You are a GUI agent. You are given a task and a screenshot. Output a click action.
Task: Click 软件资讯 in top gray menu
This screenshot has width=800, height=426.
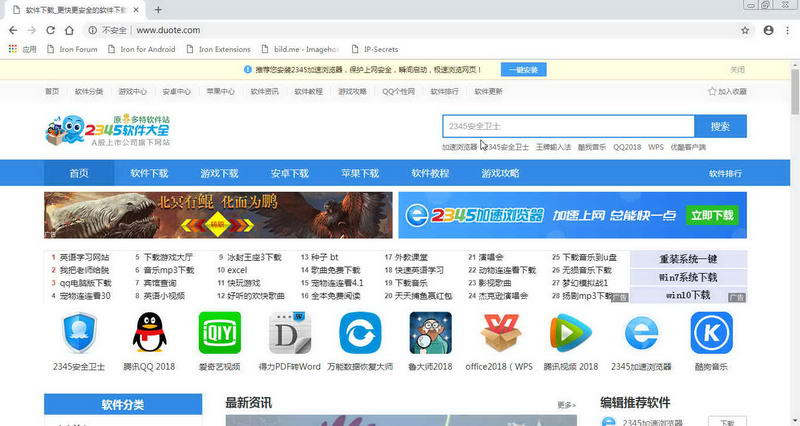point(264,91)
